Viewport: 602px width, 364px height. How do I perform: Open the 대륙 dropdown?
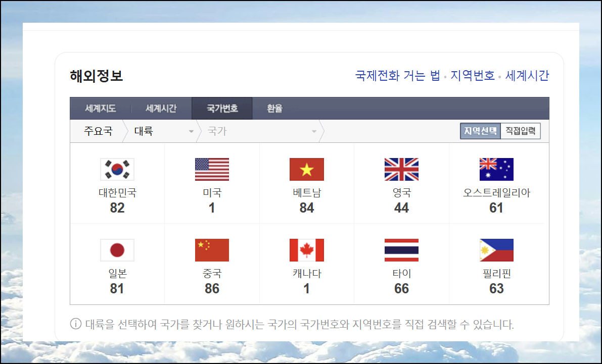[x=164, y=131]
